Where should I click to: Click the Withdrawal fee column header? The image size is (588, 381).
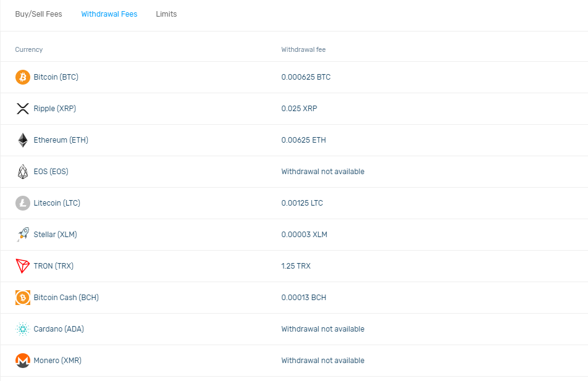(x=303, y=50)
